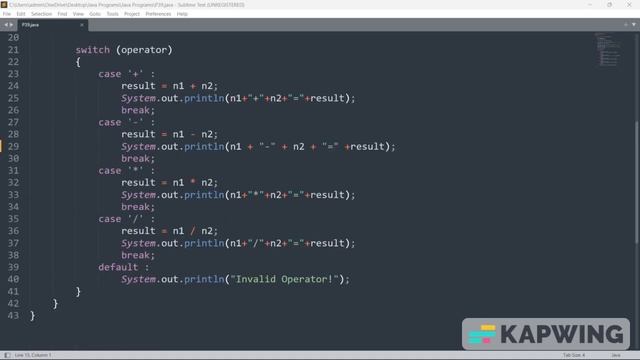The height and width of the screenshot is (360, 640).
Task: Open the File menu
Action: [7, 14]
